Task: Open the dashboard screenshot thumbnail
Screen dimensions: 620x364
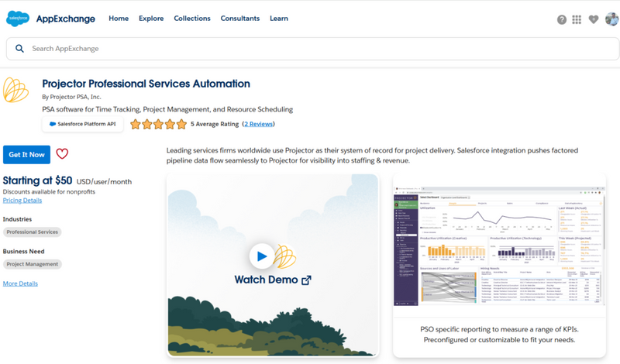Action: (499, 246)
